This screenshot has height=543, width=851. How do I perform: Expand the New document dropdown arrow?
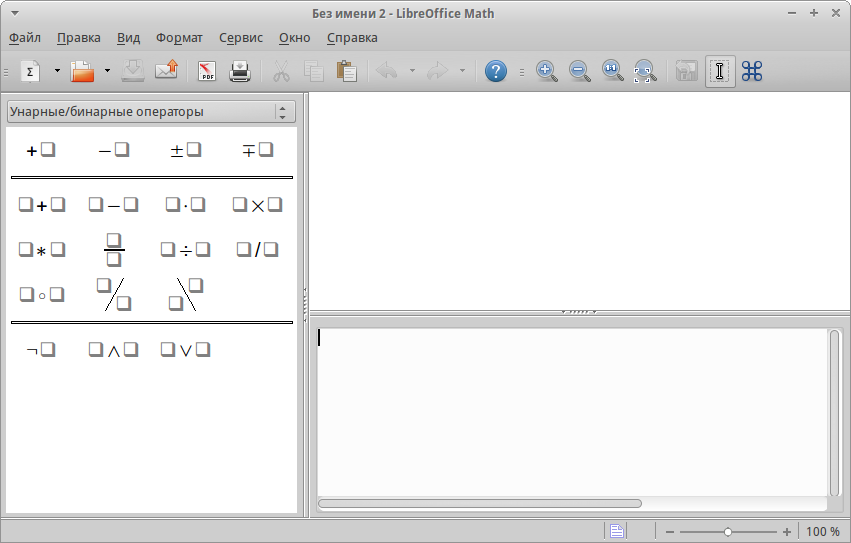coord(57,71)
